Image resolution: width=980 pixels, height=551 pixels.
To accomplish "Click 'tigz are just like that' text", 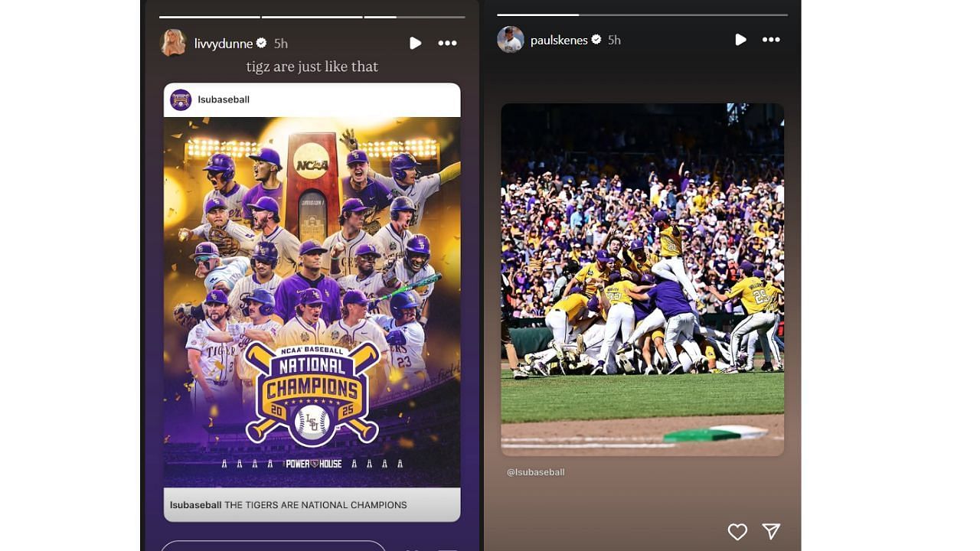I will 312,67.
